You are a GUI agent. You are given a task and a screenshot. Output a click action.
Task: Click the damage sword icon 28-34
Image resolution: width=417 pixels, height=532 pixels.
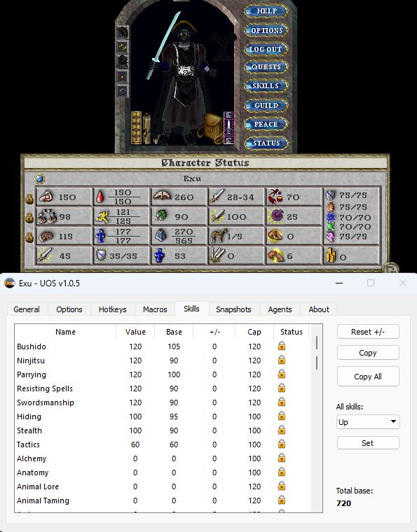click(x=217, y=197)
